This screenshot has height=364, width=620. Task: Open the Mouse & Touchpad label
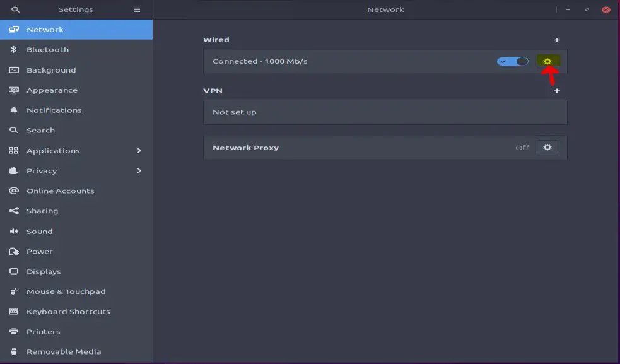coord(66,291)
